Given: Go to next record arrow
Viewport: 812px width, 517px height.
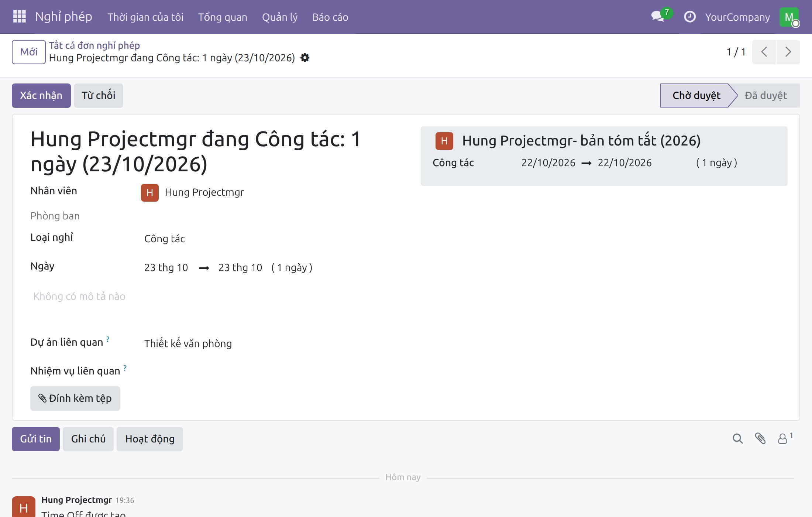Looking at the screenshot, I should point(788,52).
